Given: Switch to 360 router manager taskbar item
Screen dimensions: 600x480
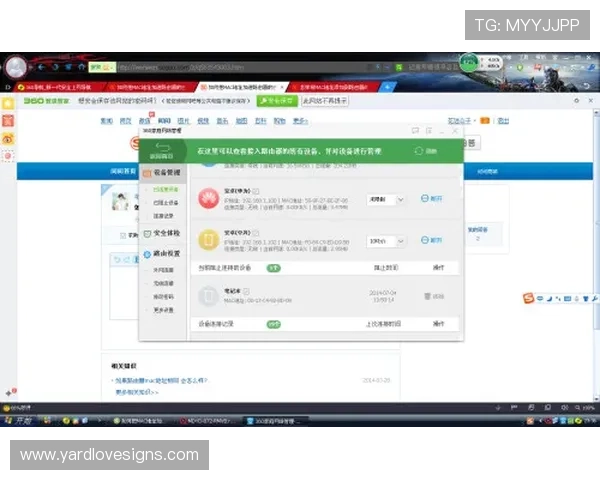Looking at the screenshot, I should coord(276,421).
